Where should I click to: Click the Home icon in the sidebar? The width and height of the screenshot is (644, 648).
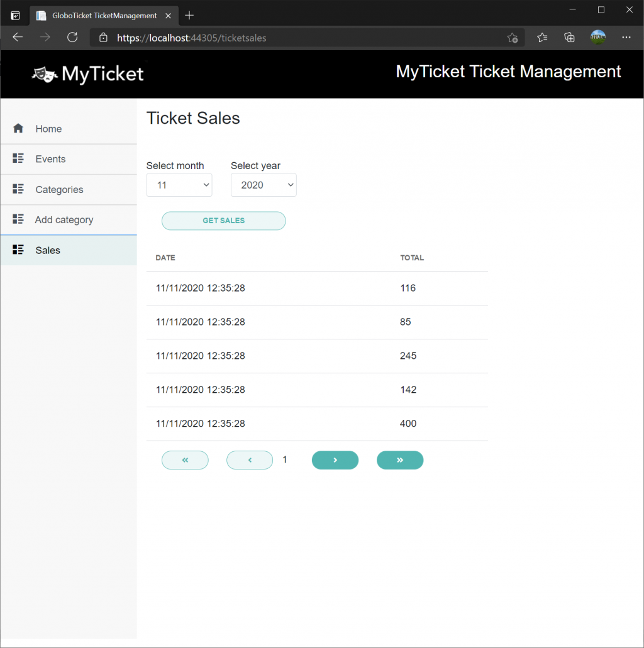point(18,128)
